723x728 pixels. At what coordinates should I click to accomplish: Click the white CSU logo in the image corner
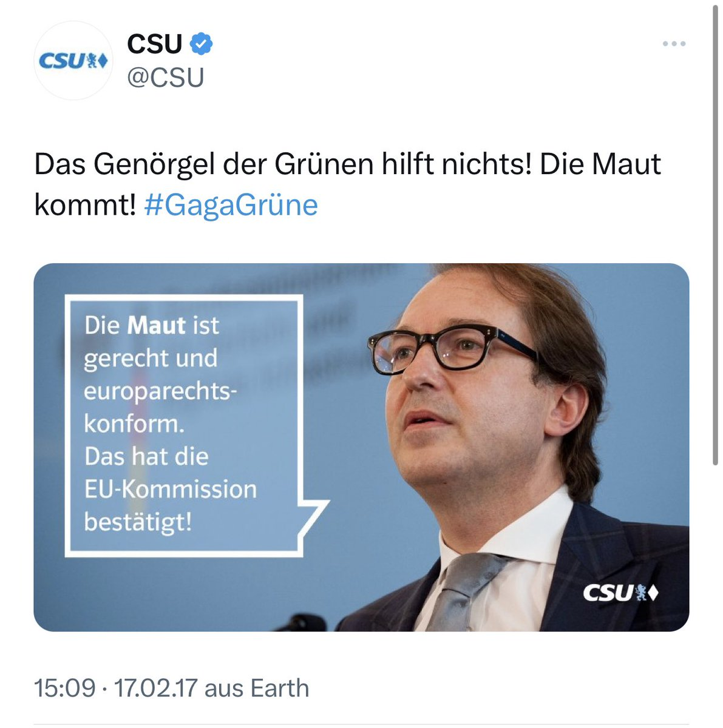[x=620, y=592]
